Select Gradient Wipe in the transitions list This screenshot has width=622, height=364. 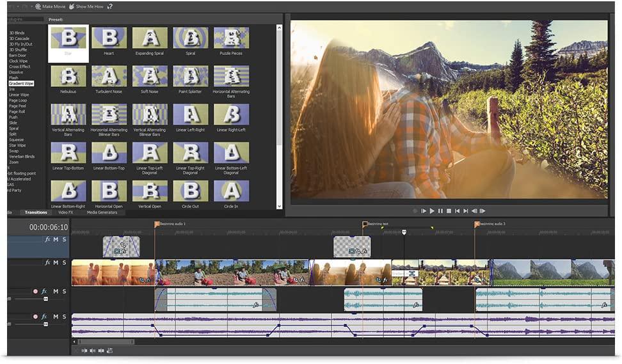[x=21, y=83]
